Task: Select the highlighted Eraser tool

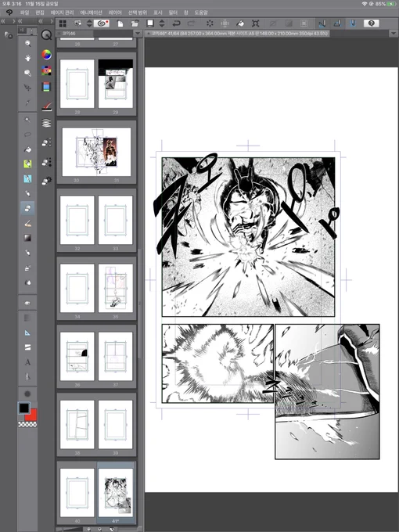Action: point(27,208)
